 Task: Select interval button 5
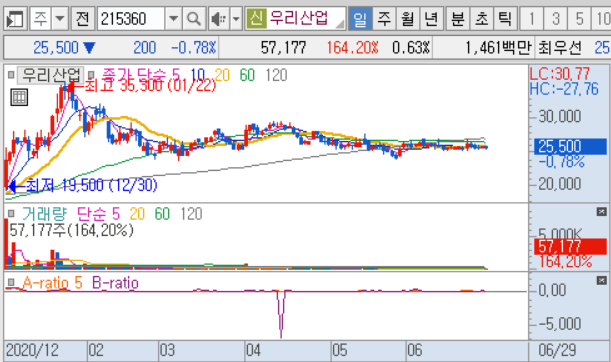[579, 18]
